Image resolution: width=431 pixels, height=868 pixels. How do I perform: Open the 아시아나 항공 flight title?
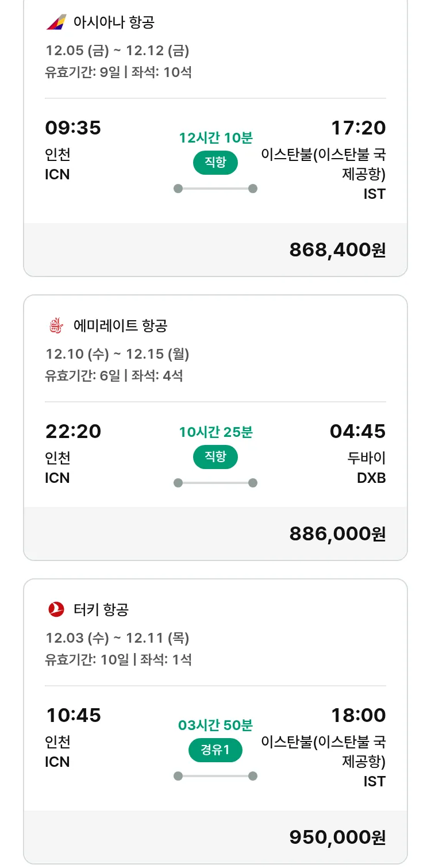[x=114, y=22]
